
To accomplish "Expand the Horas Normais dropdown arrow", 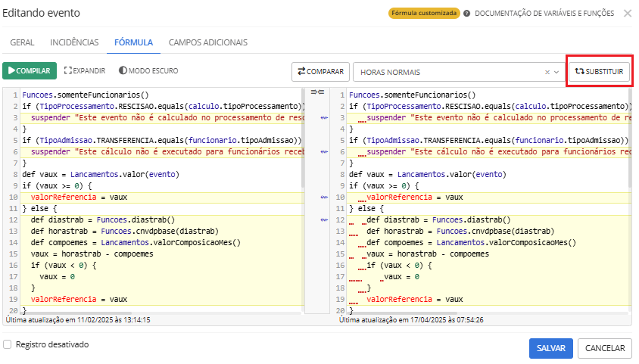I will (556, 72).
